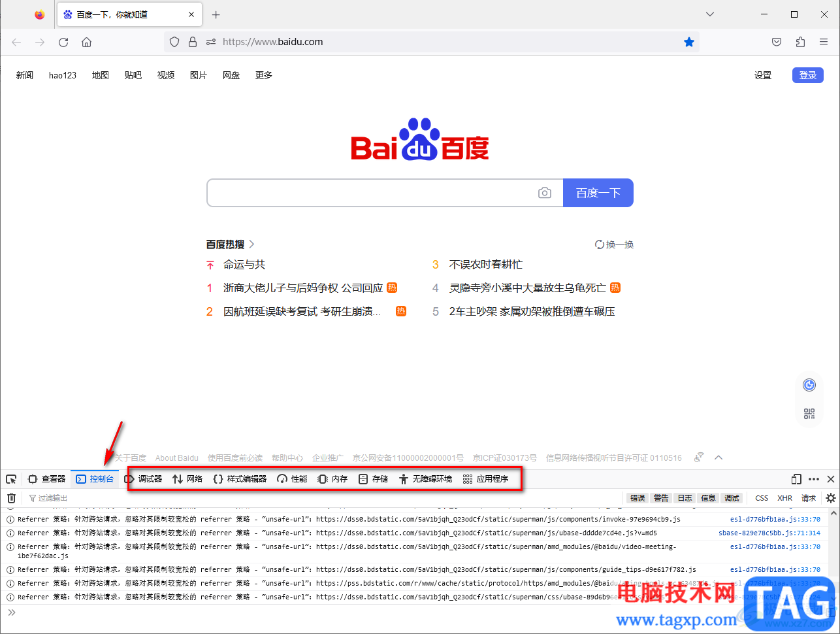
Task: Open a new tab with plus button
Action: 216,14
